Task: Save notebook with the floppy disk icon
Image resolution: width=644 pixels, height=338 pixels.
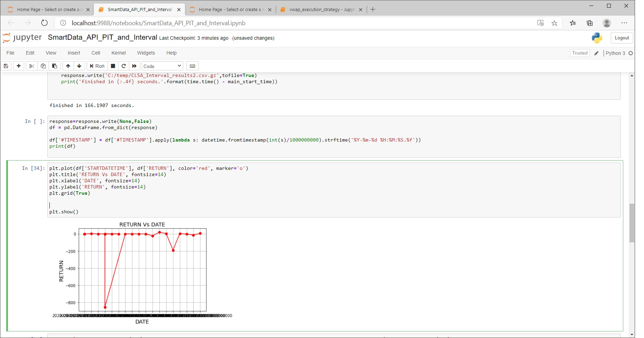Action: tap(6, 66)
